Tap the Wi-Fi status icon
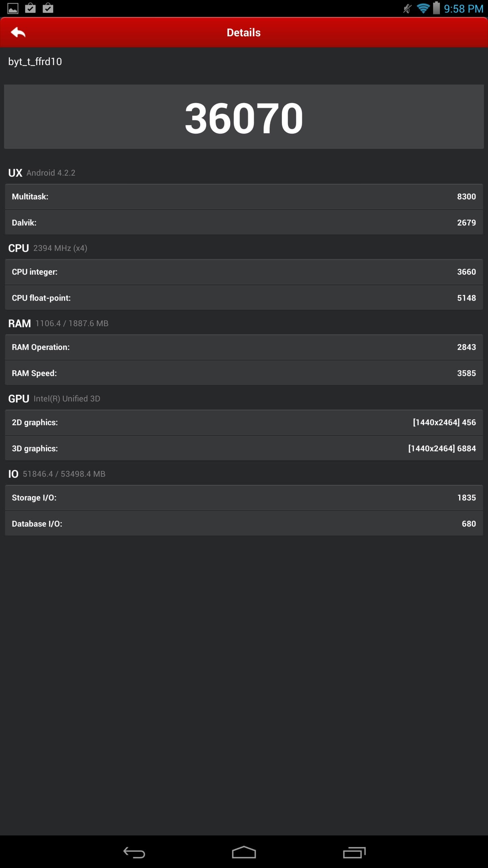 423,8
